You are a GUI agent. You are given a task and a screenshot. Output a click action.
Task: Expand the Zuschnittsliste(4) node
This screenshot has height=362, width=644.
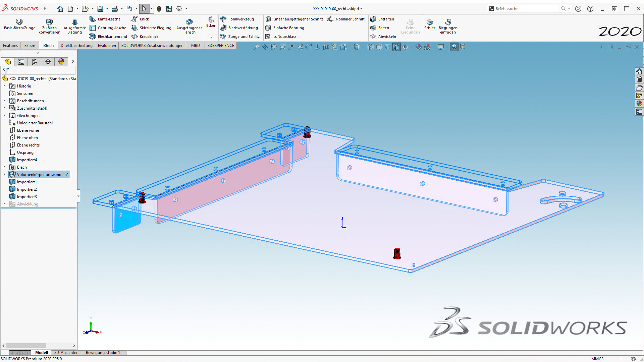4,108
